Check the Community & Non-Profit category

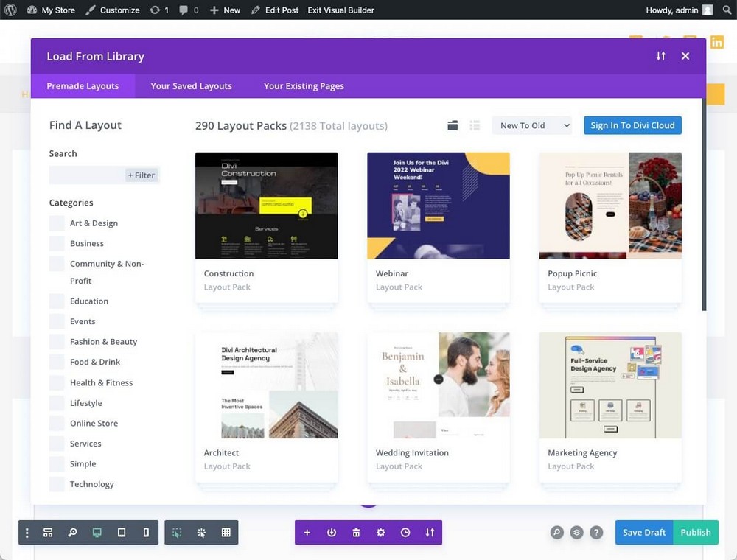57,264
